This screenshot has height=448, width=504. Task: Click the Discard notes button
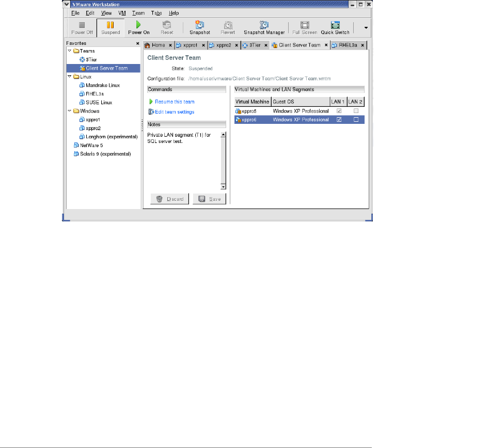tap(170, 199)
